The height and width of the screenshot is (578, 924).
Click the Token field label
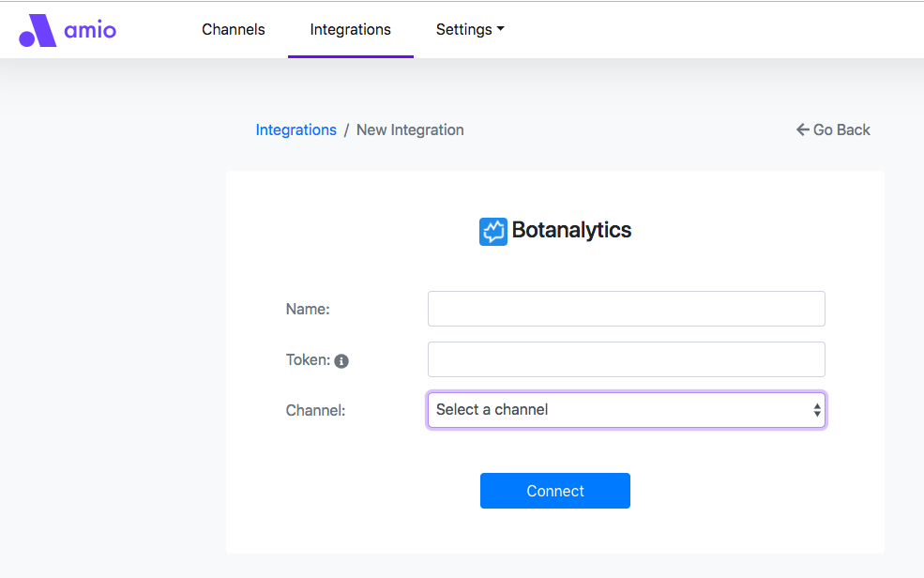[x=308, y=360]
